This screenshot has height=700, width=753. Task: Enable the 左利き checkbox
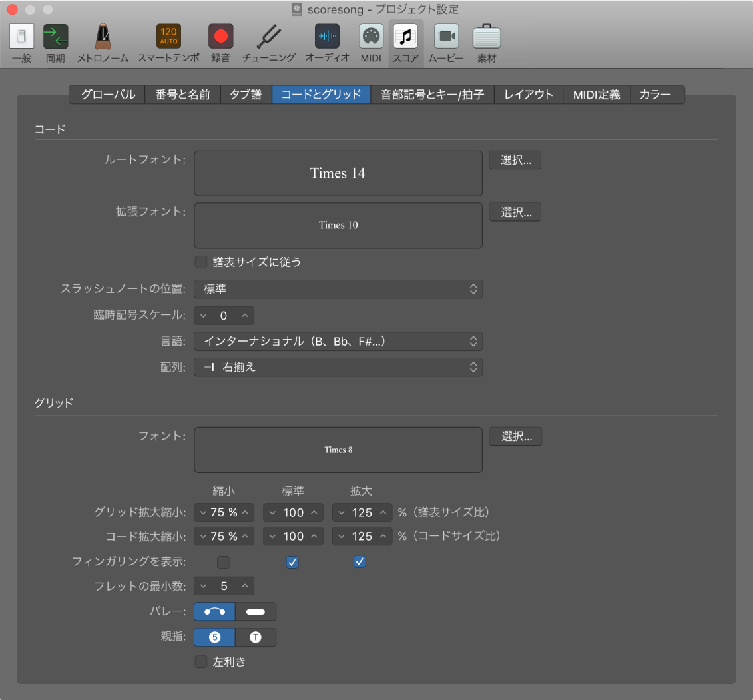click(200, 661)
